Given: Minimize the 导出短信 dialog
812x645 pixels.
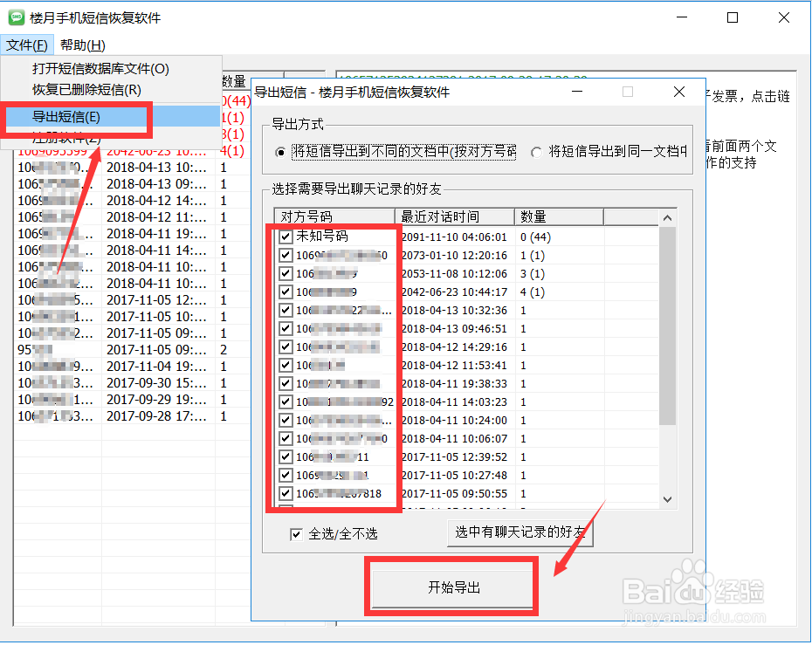Looking at the screenshot, I should pyautogui.click(x=577, y=93).
